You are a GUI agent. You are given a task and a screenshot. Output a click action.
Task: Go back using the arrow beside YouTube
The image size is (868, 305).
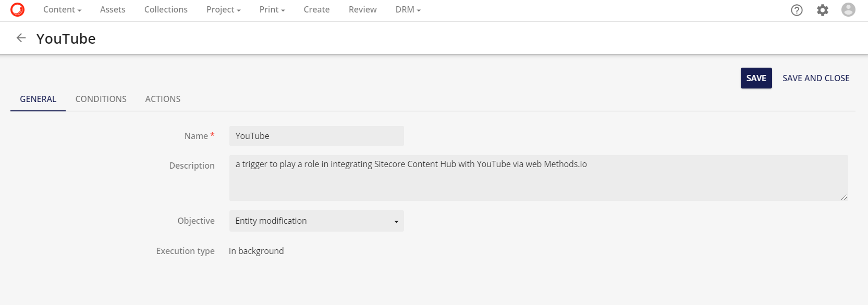click(x=21, y=38)
